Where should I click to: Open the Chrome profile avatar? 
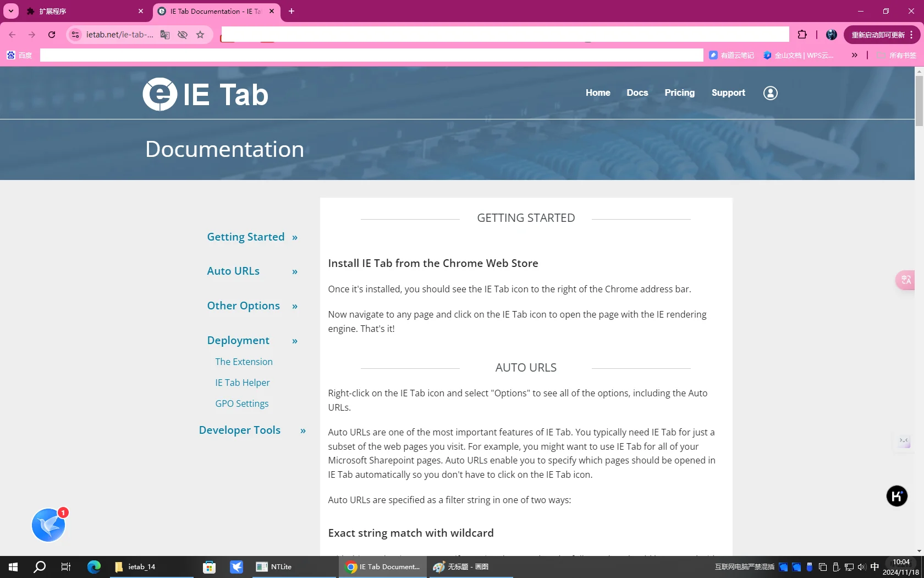pyautogui.click(x=831, y=35)
